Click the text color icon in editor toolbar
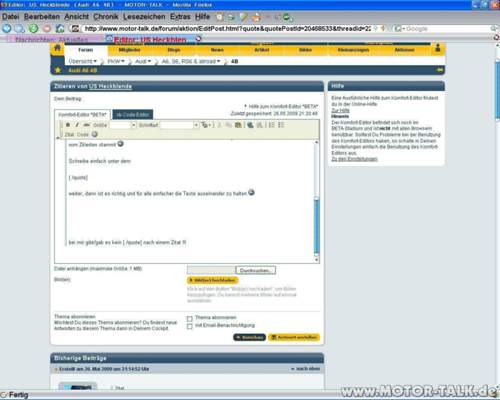 coord(205,125)
